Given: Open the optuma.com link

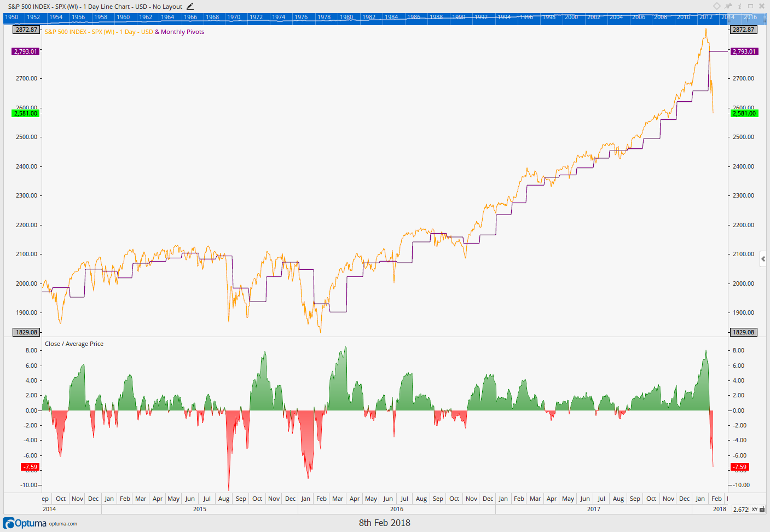Looking at the screenshot, I should click(63, 524).
